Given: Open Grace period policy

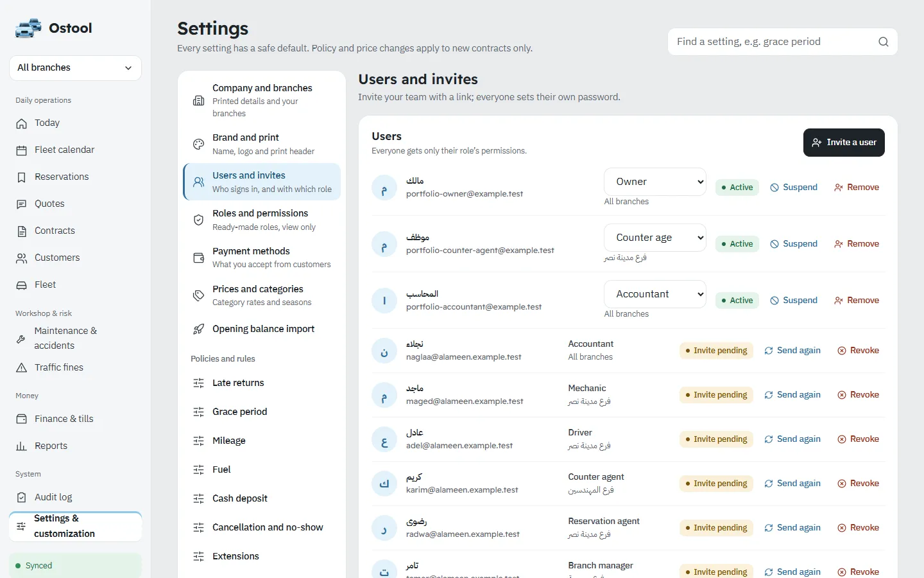Looking at the screenshot, I should [x=262, y=412].
